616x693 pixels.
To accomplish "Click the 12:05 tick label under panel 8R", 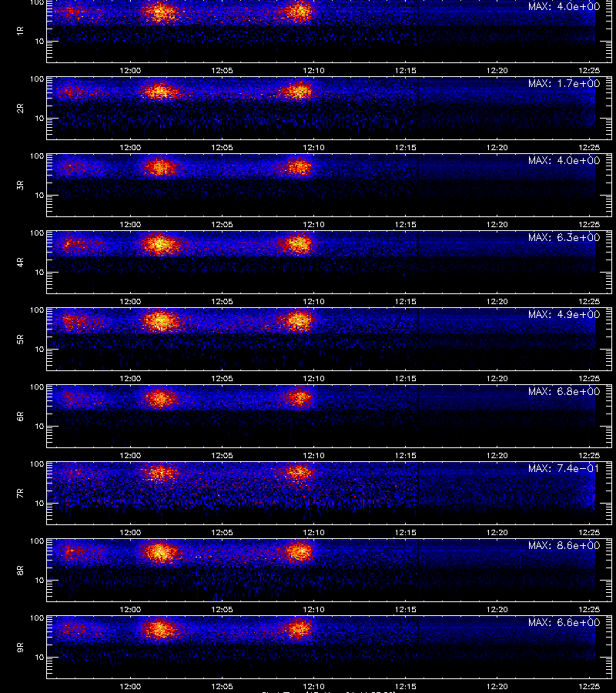I will pos(222,610).
